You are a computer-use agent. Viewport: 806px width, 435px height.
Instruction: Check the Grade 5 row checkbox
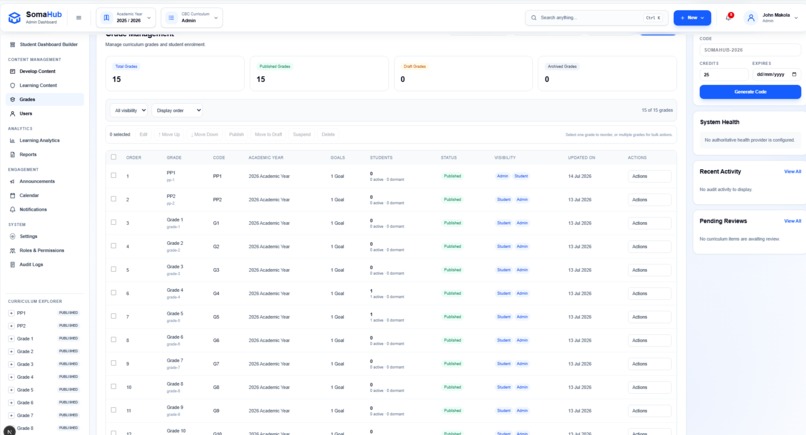click(x=114, y=316)
